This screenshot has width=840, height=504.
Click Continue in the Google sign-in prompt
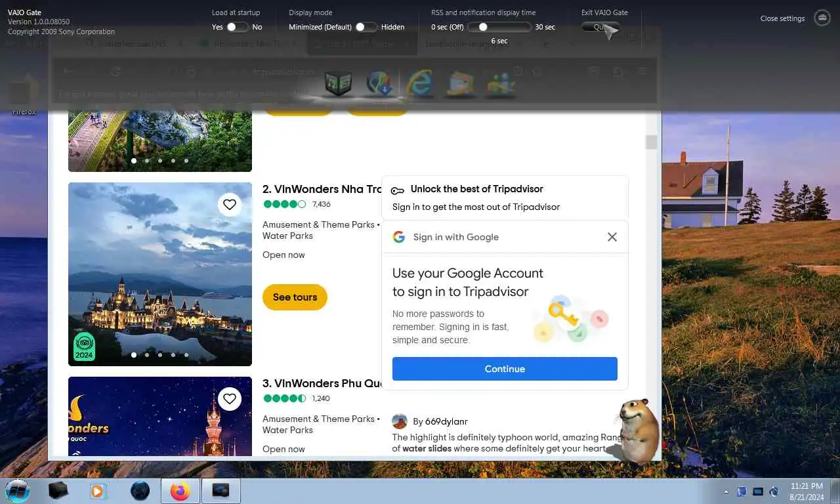[505, 369]
